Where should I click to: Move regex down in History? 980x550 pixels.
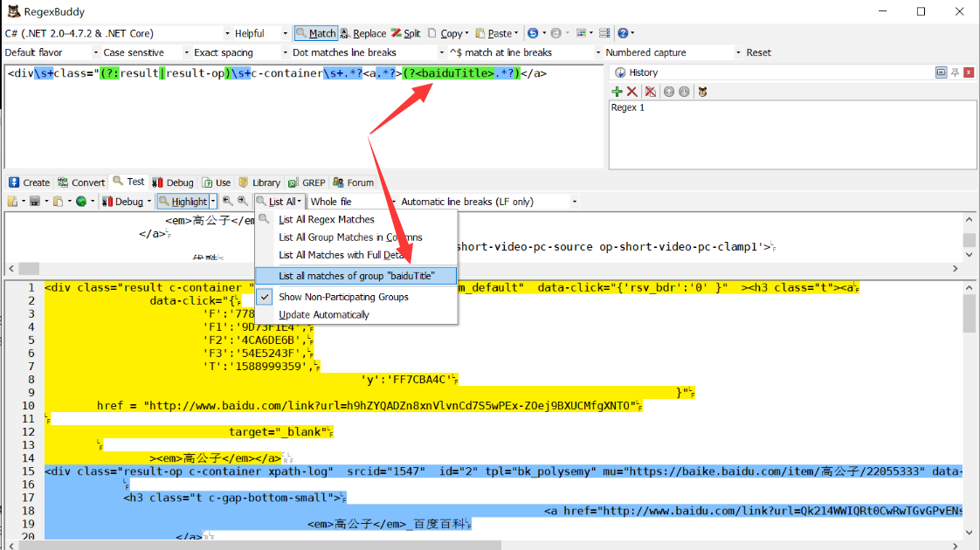tap(685, 92)
